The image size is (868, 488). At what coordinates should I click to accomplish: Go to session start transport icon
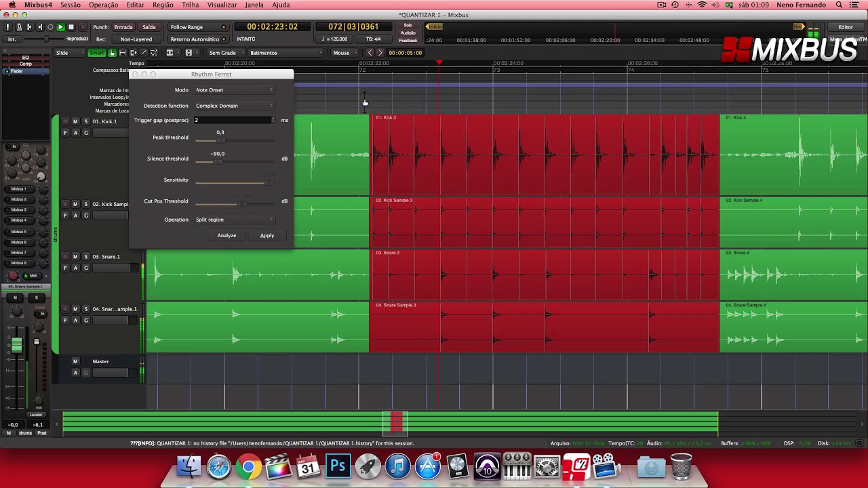point(29,27)
